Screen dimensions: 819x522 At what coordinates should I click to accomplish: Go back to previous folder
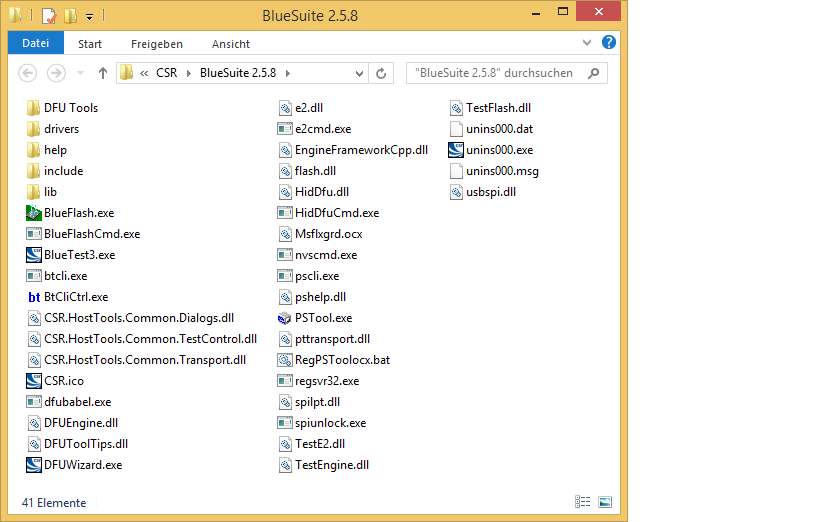pyautogui.click(x=28, y=73)
